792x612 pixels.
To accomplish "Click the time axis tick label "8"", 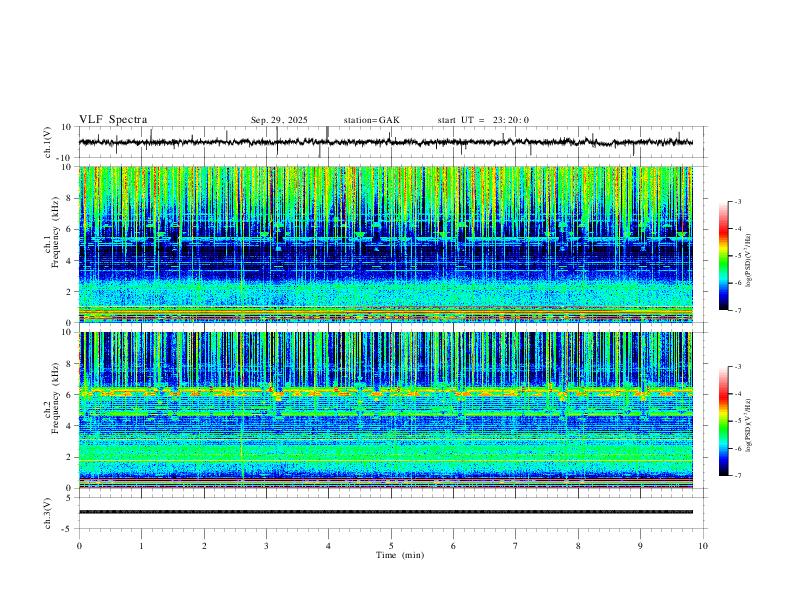I will pyautogui.click(x=578, y=546).
